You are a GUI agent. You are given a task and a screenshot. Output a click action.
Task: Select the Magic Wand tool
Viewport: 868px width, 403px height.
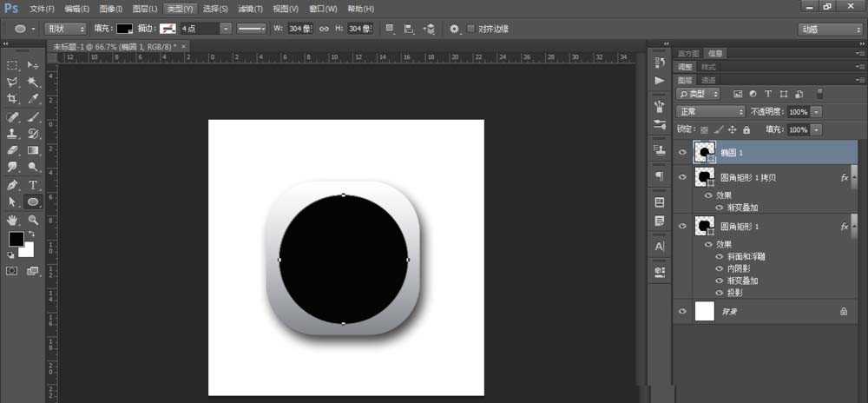[x=33, y=82]
